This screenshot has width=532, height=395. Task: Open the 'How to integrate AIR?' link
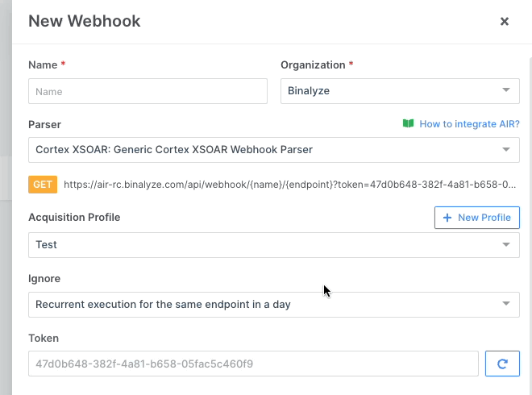pyautogui.click(x=469, y=124)
